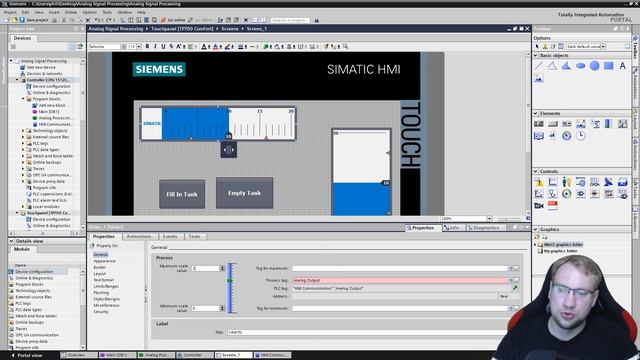640x360 pixels.
Task: Toggle Strikethrough text formatting
Action: [171, 47]
